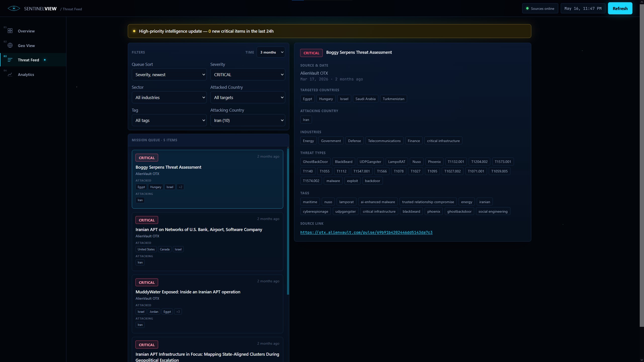Open the Time range 3 months dropdown

[271, 52]
